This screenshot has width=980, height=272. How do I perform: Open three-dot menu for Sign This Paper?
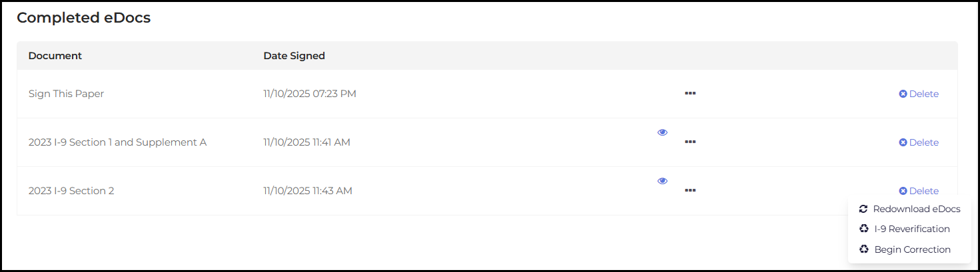coord(690,94)
